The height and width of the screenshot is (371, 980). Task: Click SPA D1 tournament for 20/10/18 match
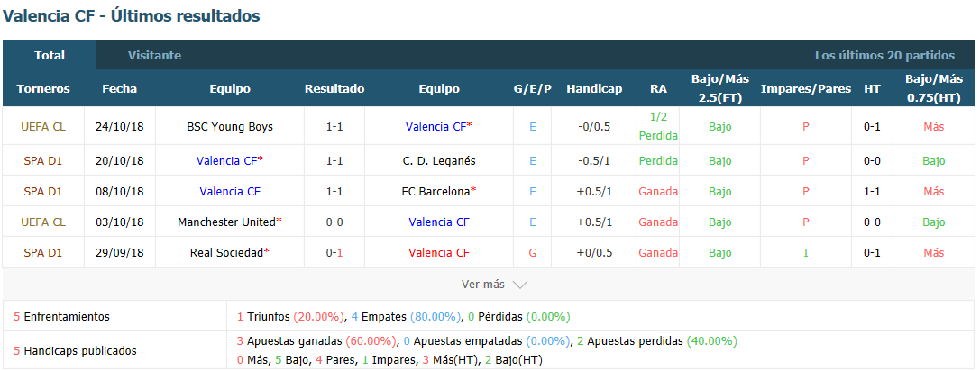[43, 160]
